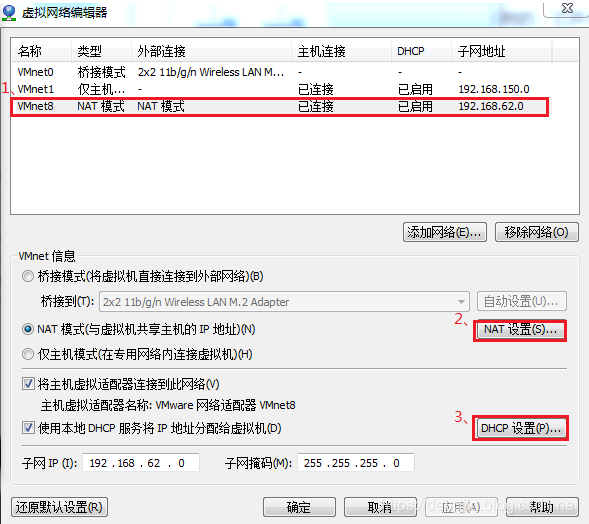This screenshot has width=589, height=524.
Task: Click the subnet mask input field
Action: pyautogui.click(x=356, y=463)
